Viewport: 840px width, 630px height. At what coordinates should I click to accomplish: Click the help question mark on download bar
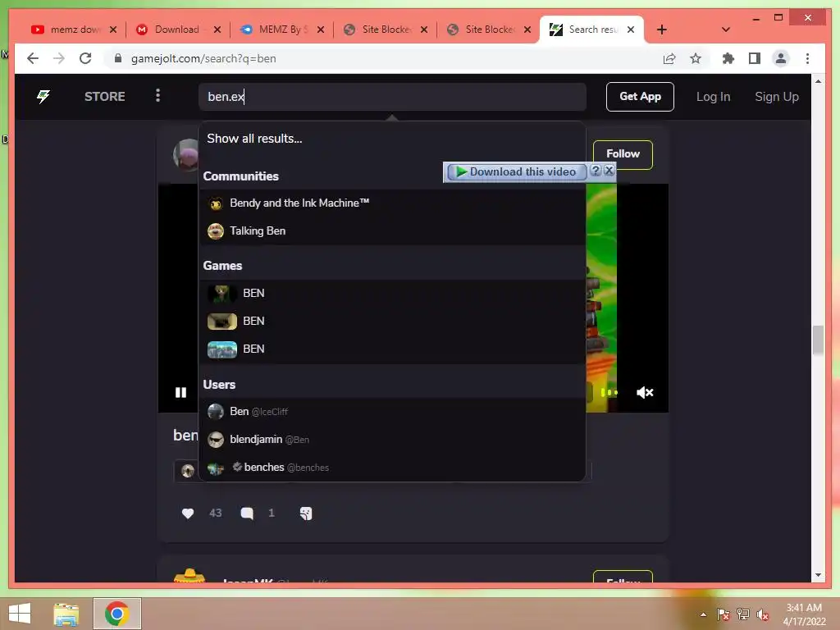pyautogui.click(x=596, y=171)
